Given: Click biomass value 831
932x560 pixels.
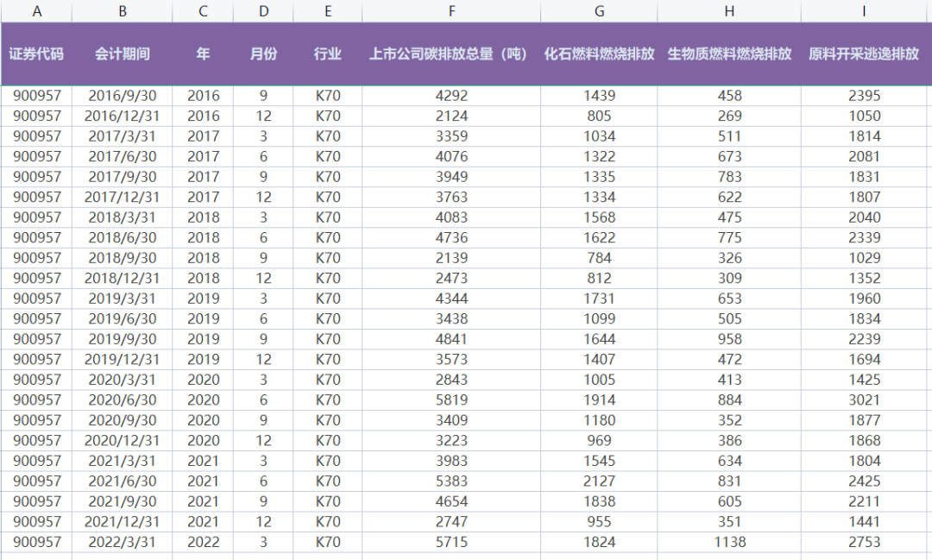Looking at the screenshot, I should (728, 481).
